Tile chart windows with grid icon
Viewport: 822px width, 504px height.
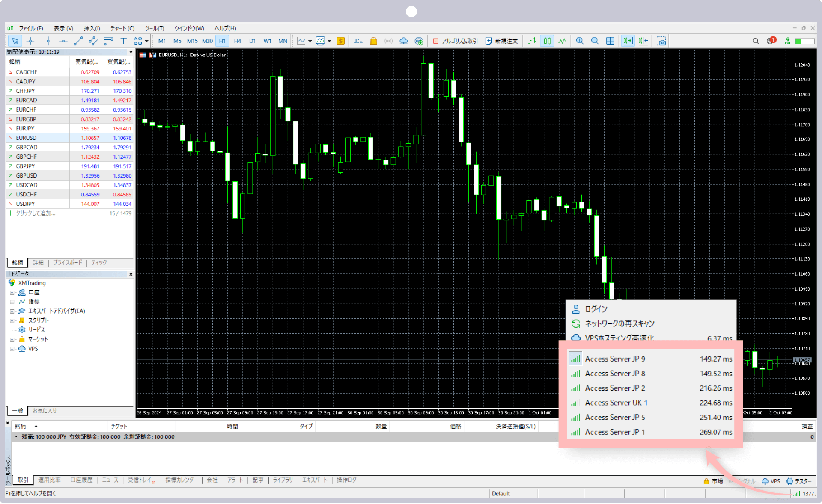611,41
